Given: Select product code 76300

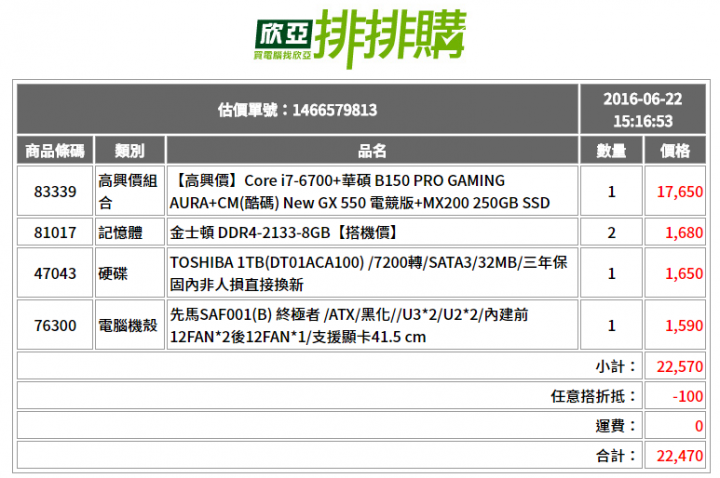Looking at the screenshot, I should click(55, 326).
